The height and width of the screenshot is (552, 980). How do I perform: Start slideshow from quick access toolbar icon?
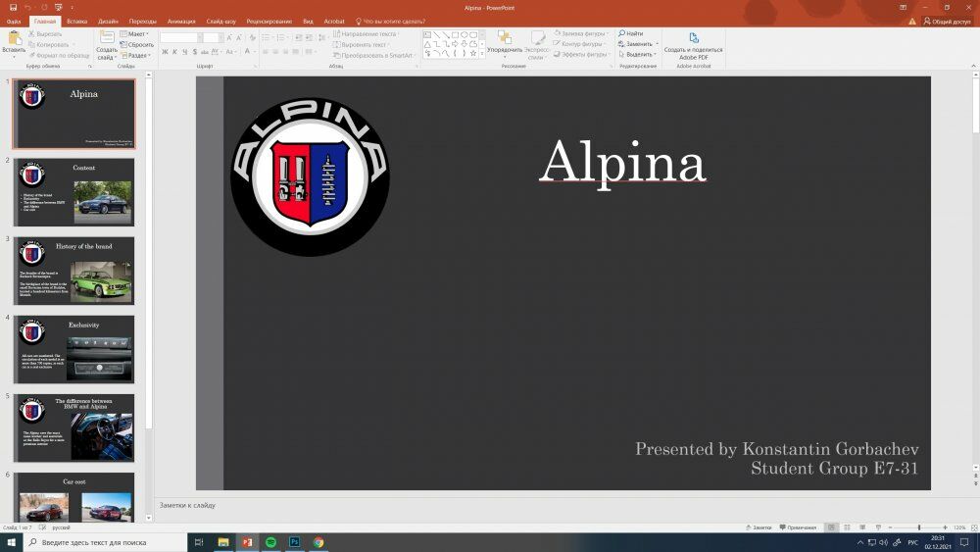58,8
